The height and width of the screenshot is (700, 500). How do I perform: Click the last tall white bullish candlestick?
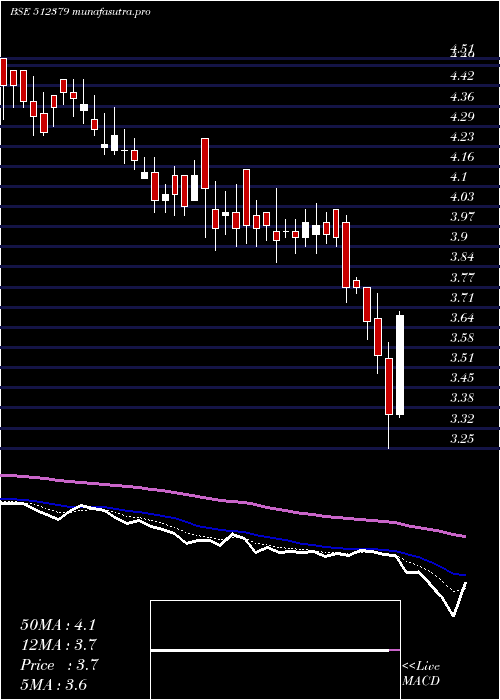pos(400,365)
